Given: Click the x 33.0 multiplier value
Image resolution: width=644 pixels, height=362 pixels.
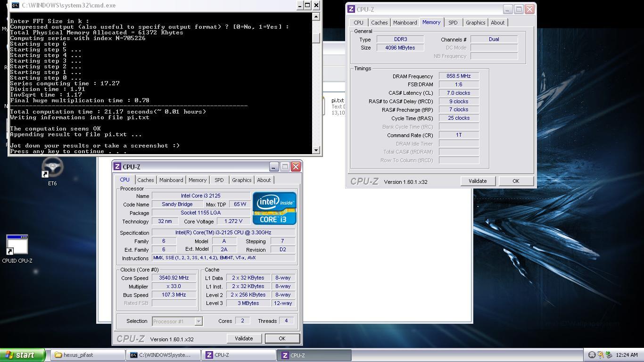Looking at the screenshot, I should point(174,286).
